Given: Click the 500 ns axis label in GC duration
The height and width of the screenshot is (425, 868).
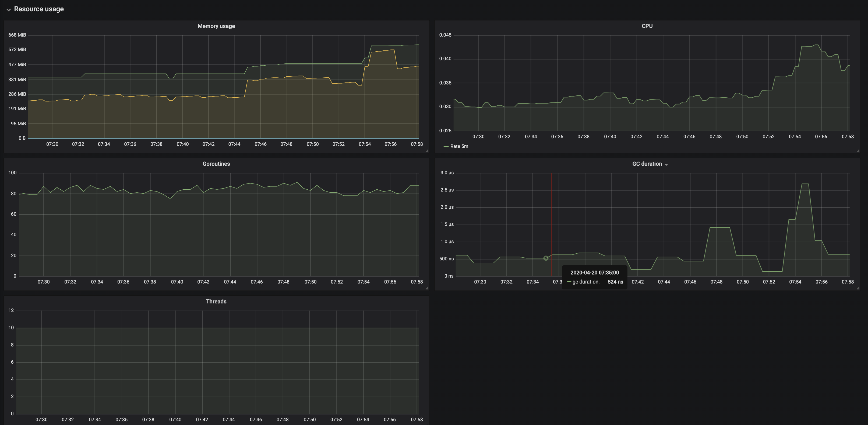Looking at the screenshot, I should pos(446,259).
